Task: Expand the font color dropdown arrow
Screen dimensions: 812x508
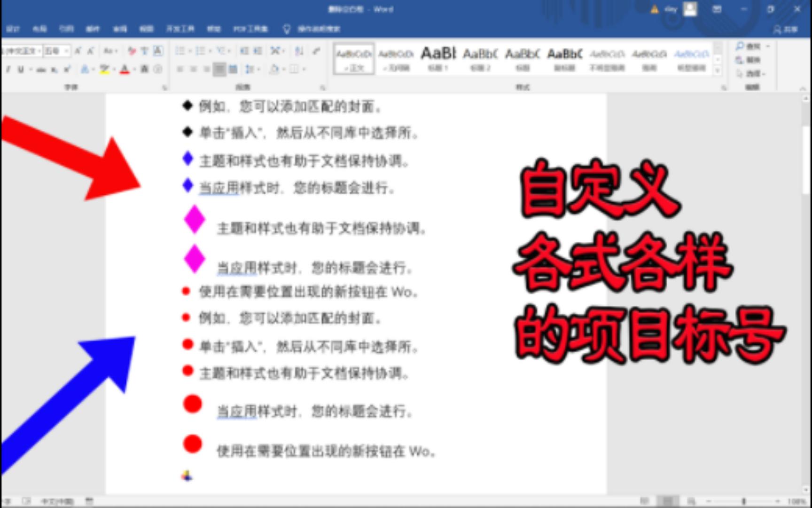Action: click(134, 70)
